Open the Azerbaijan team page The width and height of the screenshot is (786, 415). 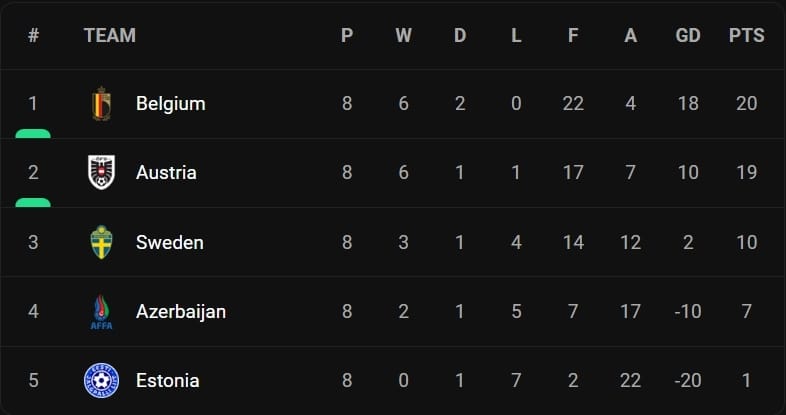(x=180, y=311)
